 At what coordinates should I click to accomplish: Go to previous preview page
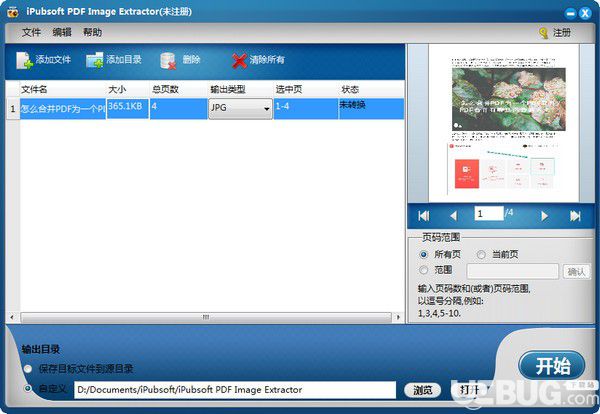(453, 216)
